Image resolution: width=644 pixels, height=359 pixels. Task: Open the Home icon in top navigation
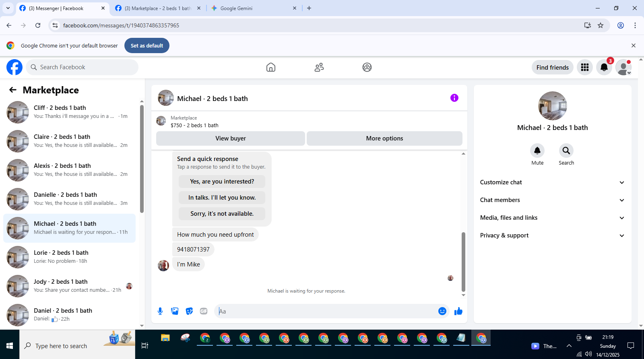(x=271, y=67)
